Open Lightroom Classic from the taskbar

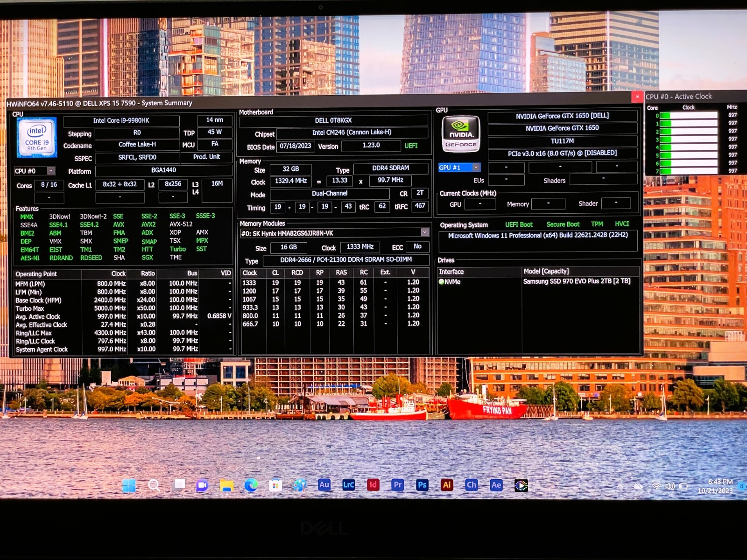tap(348, 485)
